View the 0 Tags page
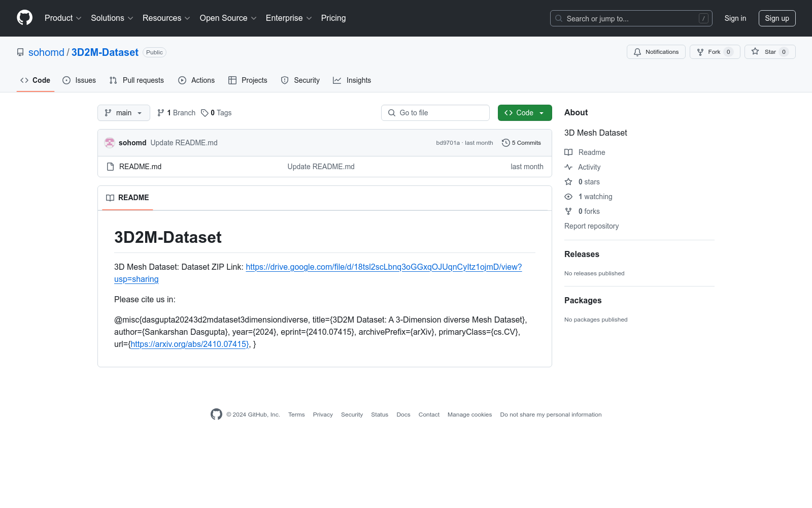Image resolution: width=812 pixels, height=508 pixels. click(216, 113)
